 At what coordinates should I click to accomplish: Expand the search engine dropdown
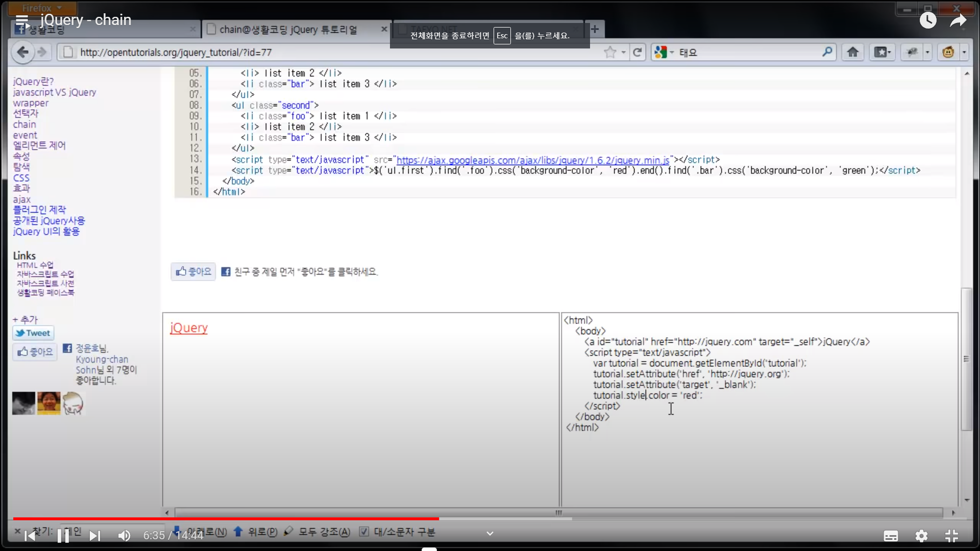(672, 52)
